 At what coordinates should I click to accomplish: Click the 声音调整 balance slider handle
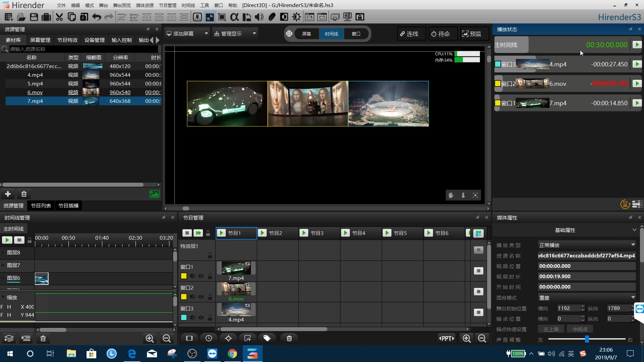pyautogui.click(x=587, y=339)
